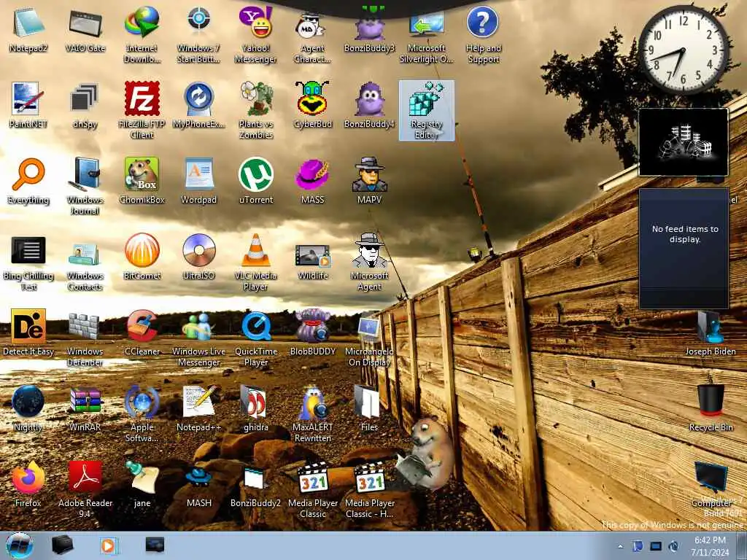Select the MASS pink hat icon
This screenshot has width=747, height=560.
(312, 182)
